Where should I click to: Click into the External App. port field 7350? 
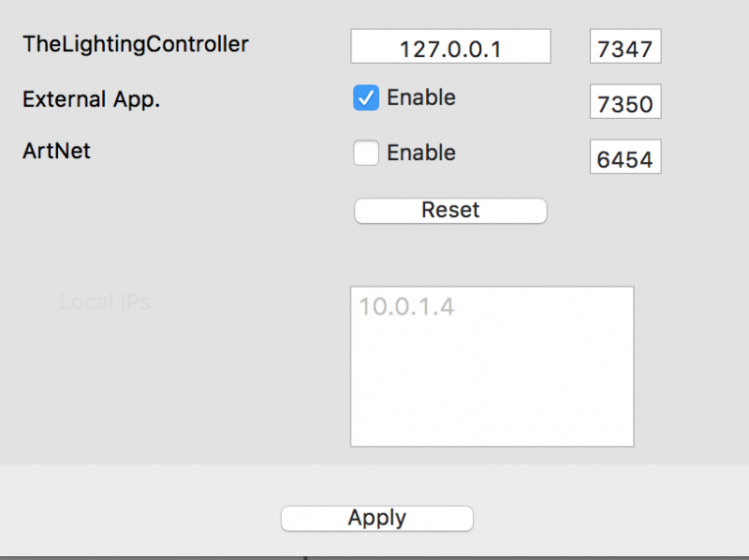pos(625,101)
